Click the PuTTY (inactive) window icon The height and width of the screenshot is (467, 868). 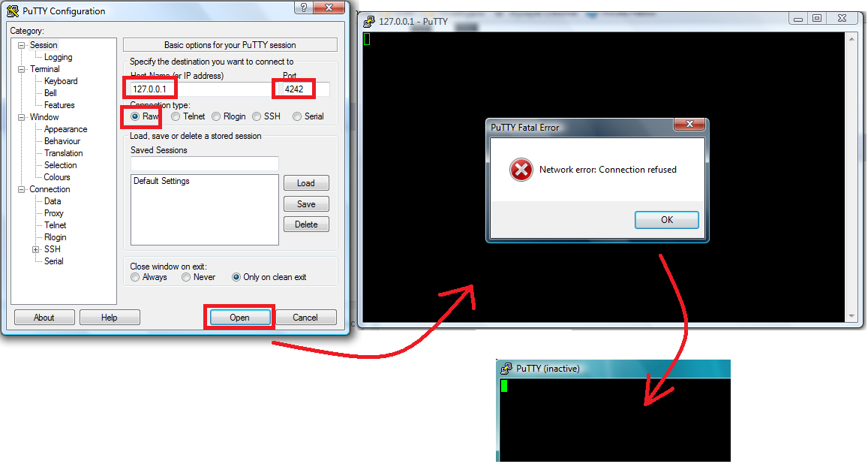pos(506,369)
